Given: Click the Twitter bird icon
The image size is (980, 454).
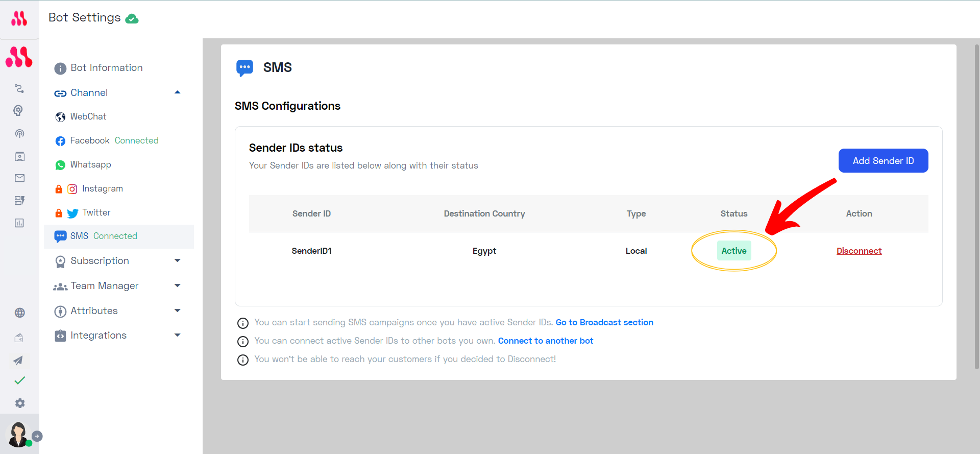Looking at the screenshot, I should tap(72, 213).
